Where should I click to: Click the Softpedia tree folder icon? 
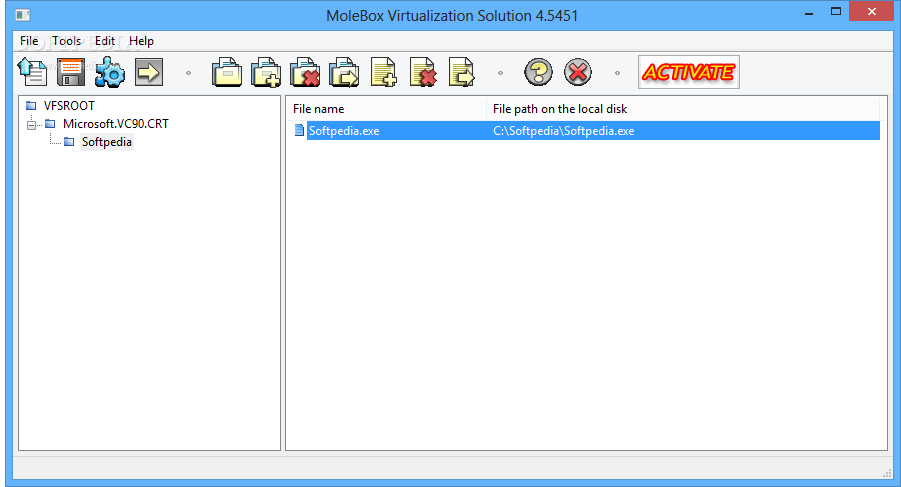click(69, 142)
